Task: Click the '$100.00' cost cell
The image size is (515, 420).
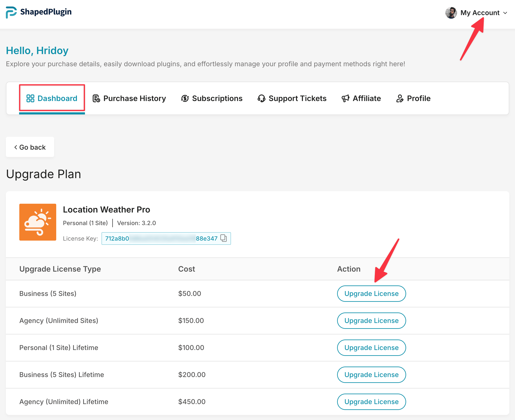Action: [191, 348]
